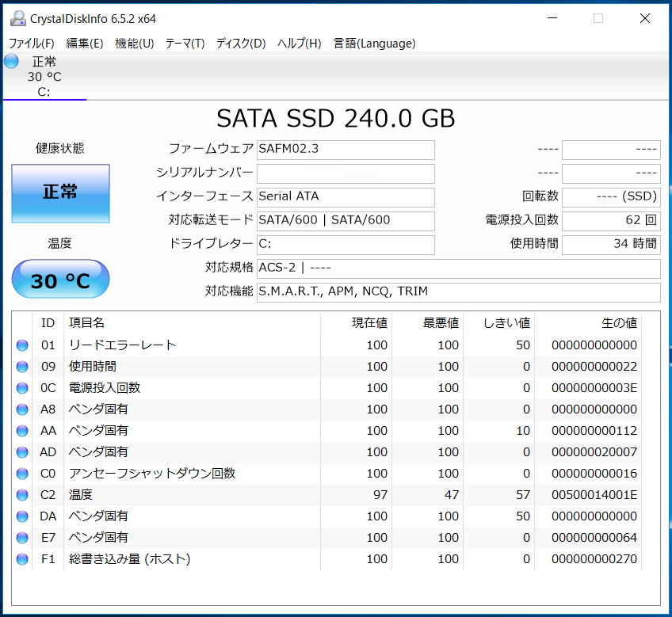Click status orb for ID E7 row
This screenshot has height=617, width=672.
click(22, 538)
